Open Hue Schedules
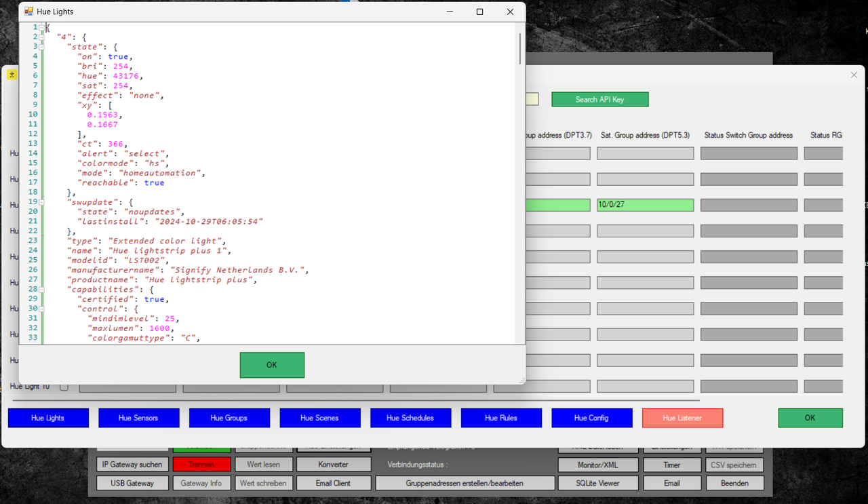Screen dimensions: 868x504 (x=411, y=418)
